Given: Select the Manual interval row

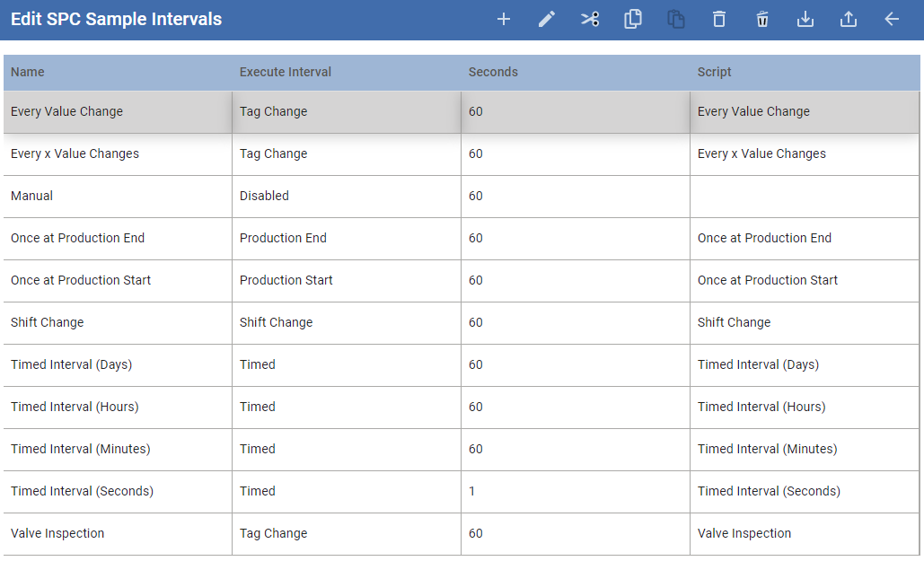Looking at the screenshot, I should (x=32, y=196).
